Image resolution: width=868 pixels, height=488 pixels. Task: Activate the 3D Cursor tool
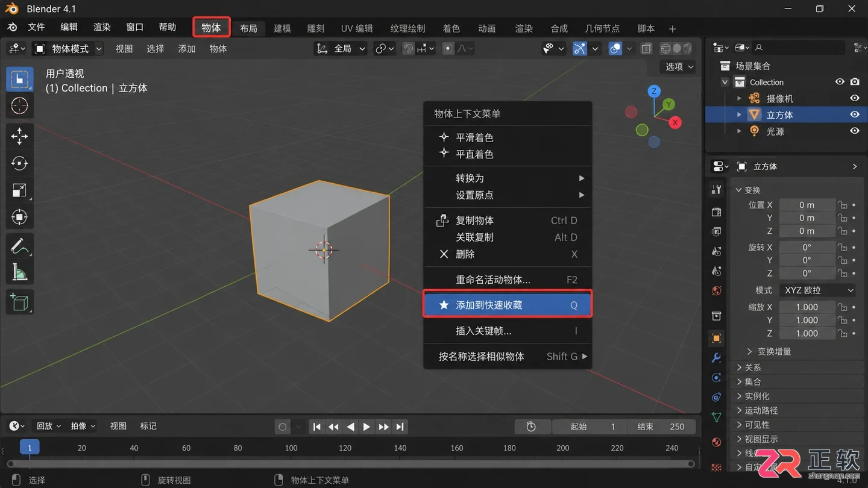pos(20,106)
